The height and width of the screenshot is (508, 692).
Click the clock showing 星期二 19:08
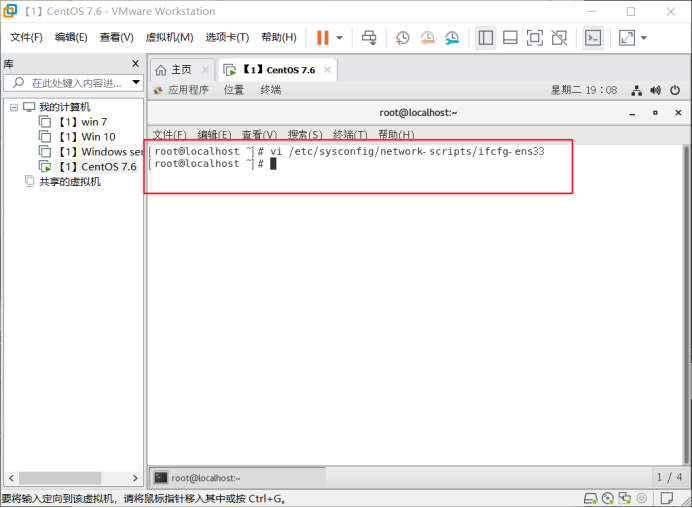583,90
